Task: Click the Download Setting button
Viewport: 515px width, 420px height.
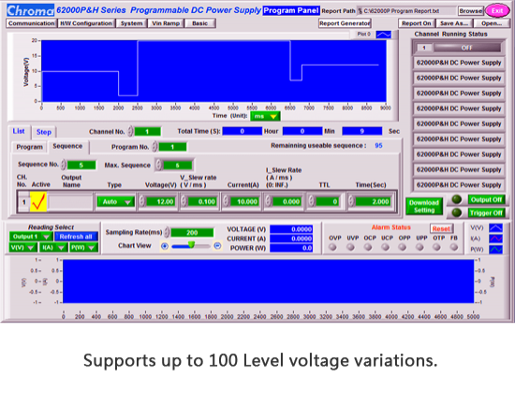Action: coord(424,207)
